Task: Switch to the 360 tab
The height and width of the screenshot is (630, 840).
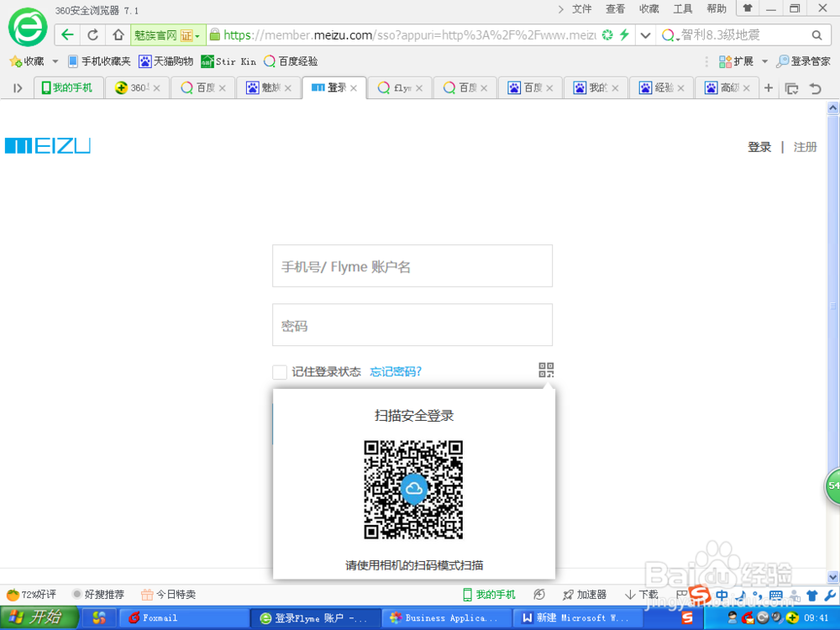Action: 138,88
